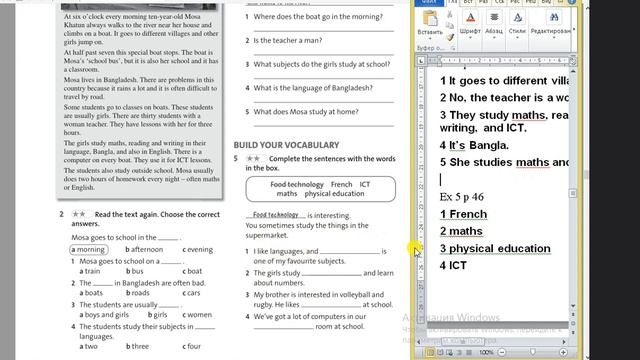The height and width of the screenshot is (360, 640).
Task: Click the horizontal scrollbar left arrow
Action: [x=419, y=342]
